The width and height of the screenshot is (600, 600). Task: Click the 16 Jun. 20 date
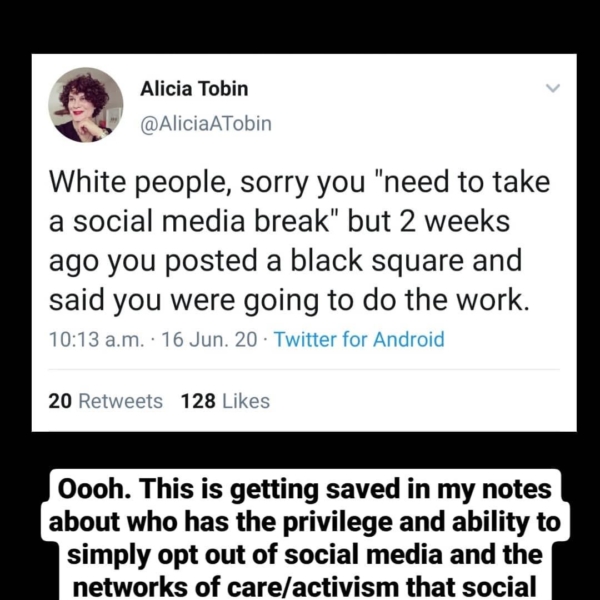[204, 339]
